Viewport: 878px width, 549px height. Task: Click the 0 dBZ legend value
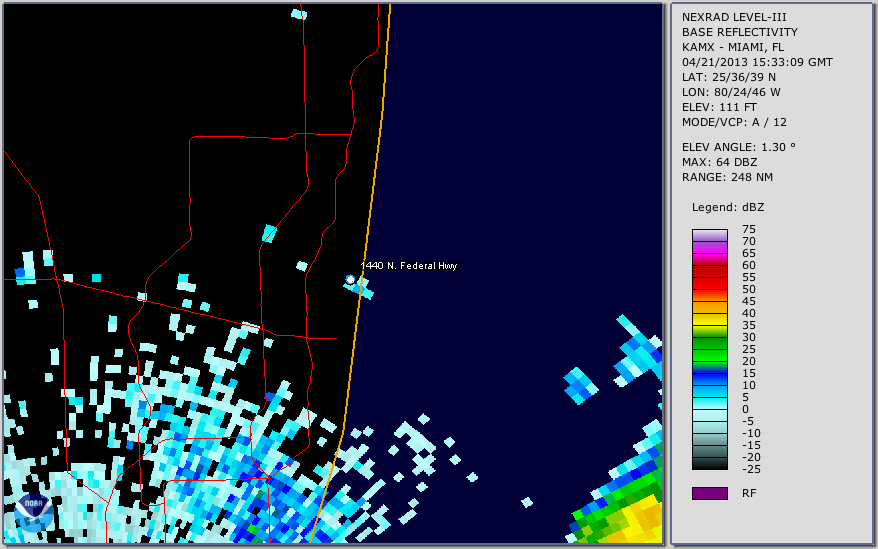click(x=745, y=409)
